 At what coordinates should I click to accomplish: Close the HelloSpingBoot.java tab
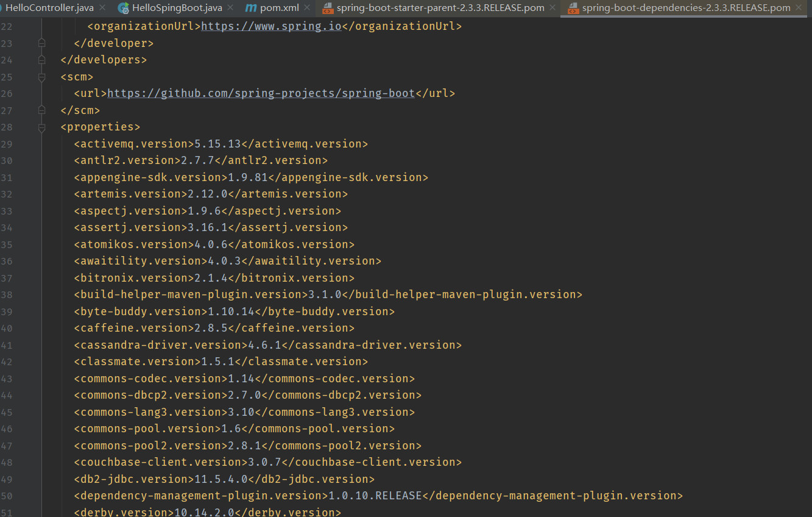pyautogui.click(x=230, y=8)
